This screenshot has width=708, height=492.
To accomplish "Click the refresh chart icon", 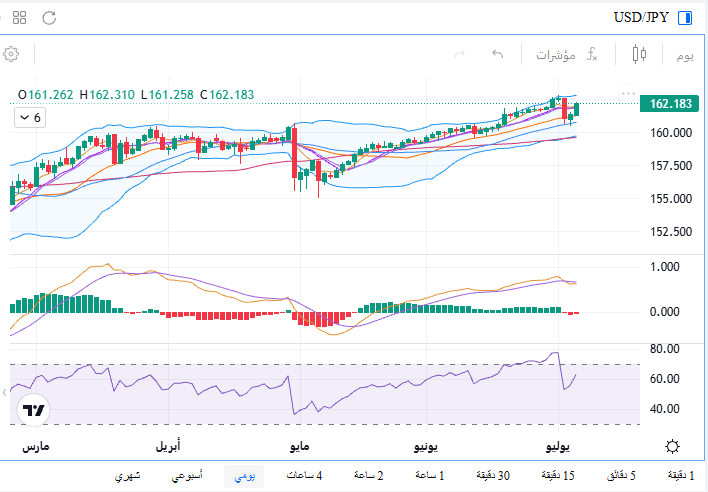I will point(49,18).
